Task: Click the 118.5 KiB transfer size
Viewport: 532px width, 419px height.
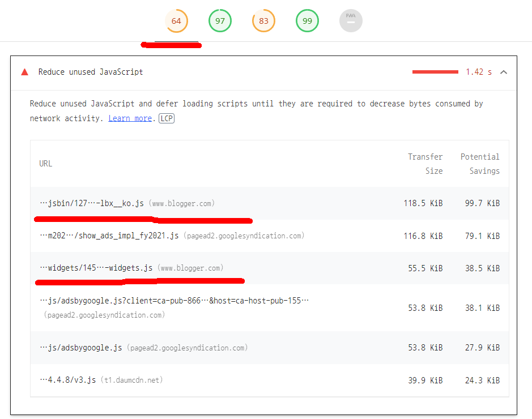Action: [x=423, y=203]
